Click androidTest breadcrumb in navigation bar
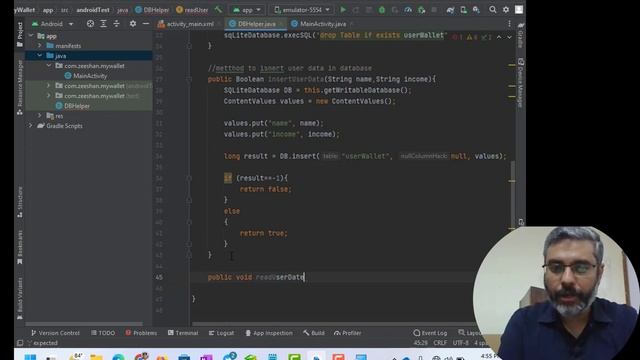640x360 pixels. [93, 10]
